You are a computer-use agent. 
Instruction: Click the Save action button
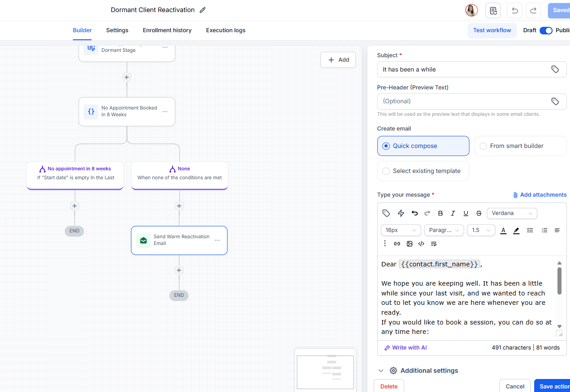point(553,386)
